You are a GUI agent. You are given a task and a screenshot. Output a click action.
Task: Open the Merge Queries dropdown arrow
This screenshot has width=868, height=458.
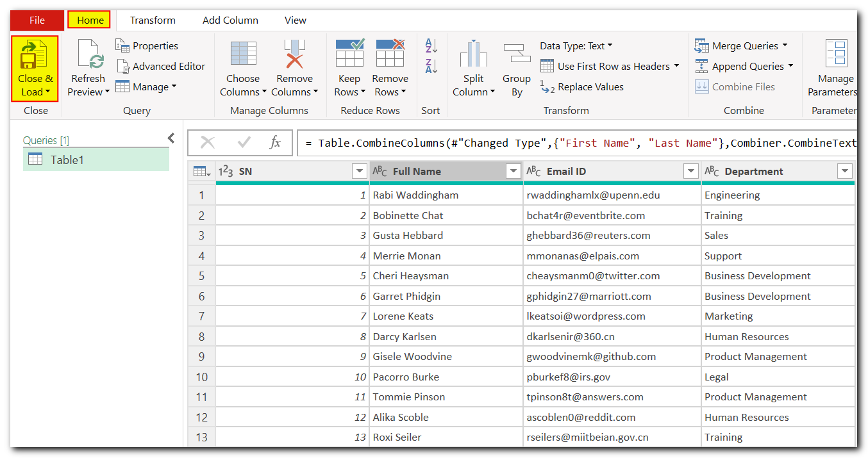(785, 45)
